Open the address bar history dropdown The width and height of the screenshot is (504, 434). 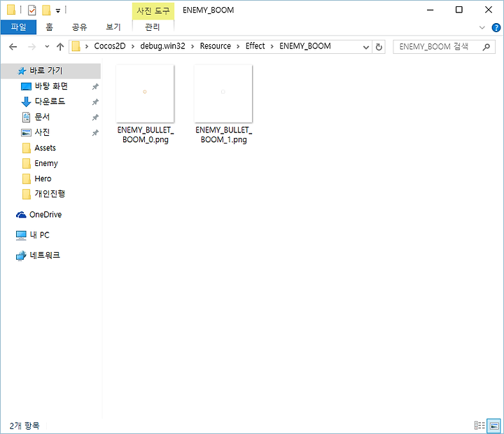(x=366, y=48)
